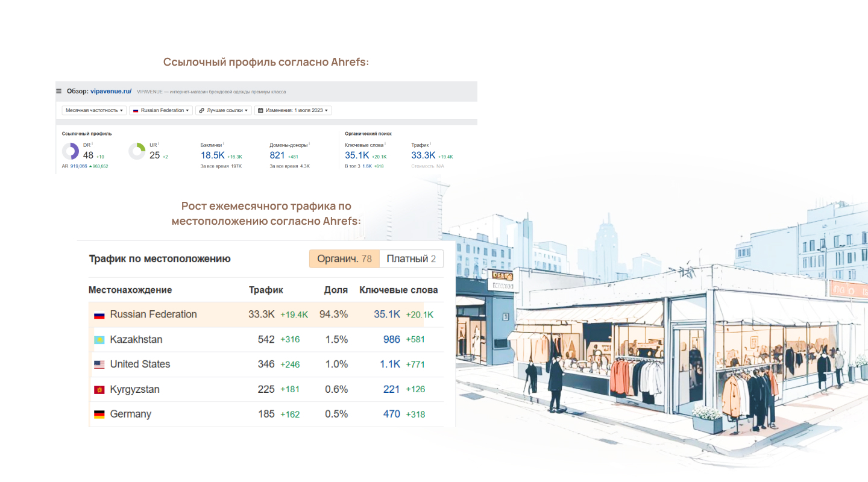Screen dimensions: 868x482
Task: Switch to the Платный 2 toggle
Action: click(411, 259)
